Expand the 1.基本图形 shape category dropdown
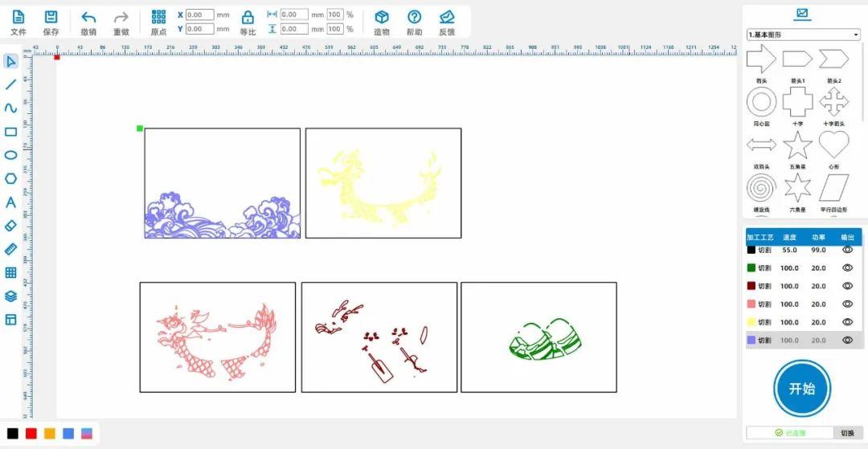The image size is (868, 449). 803,35
